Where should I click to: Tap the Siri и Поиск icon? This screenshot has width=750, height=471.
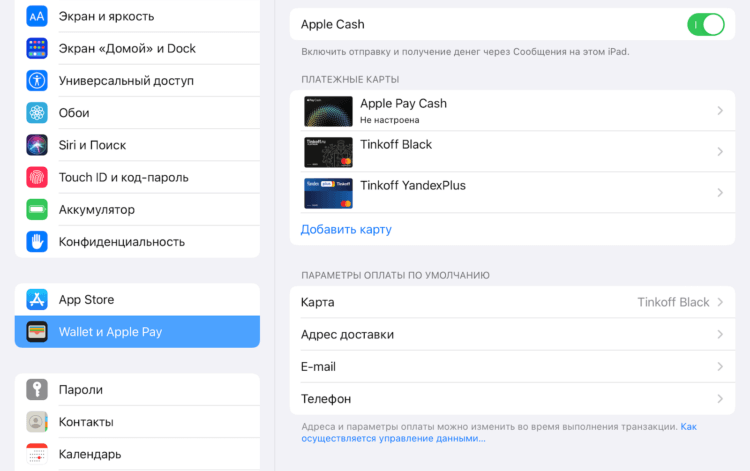coord(37,145)
